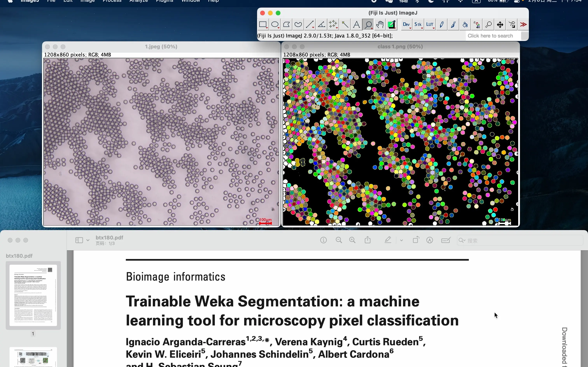Open the color picker tool
This screenshot has height=367, width=588.
[391, 24]
